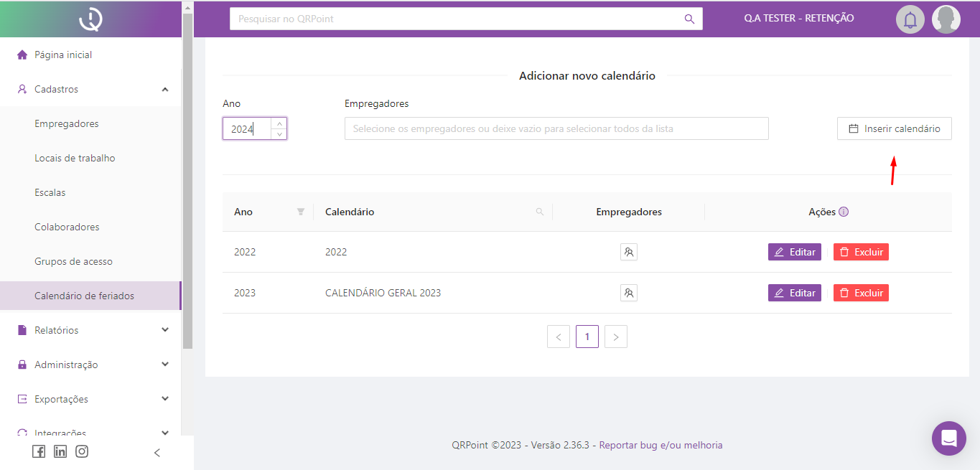Image resolution: width=980 pixels, height=470 pixels.
Task: Click the Ações info icon
Action: [x=844, y=212]
